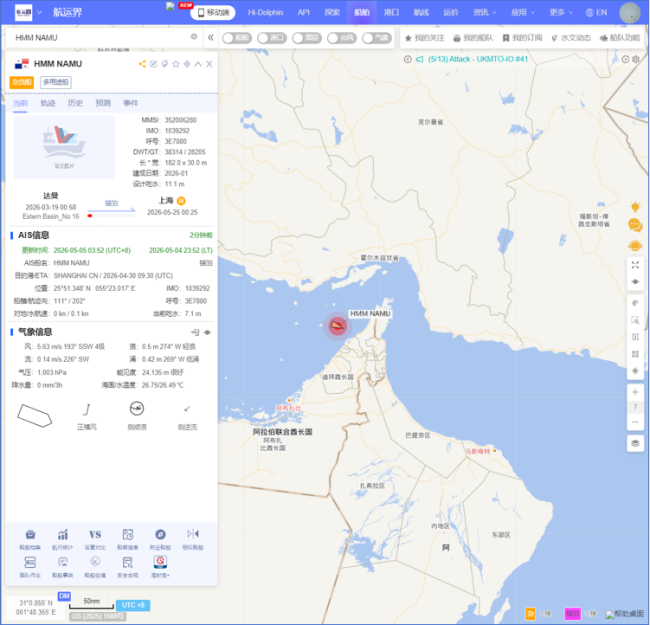This screenshot has height=625, width=650.
Task: Show next announcement with right arrow
Action: click(625, 59)
